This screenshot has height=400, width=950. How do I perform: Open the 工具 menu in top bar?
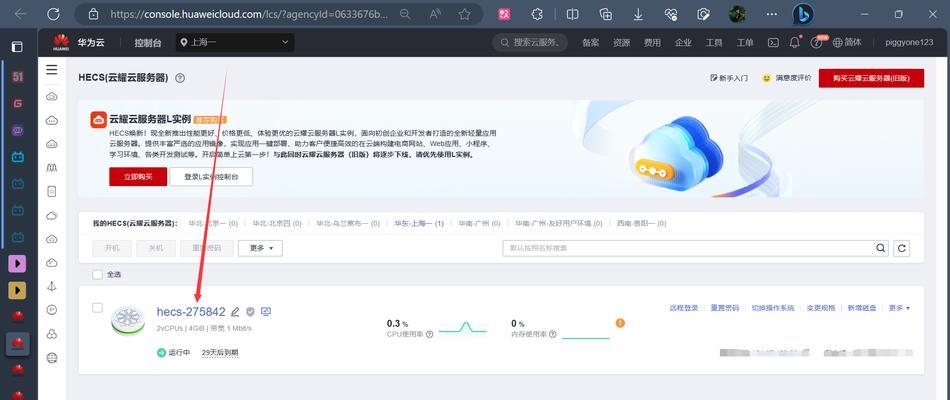[714, 42]
